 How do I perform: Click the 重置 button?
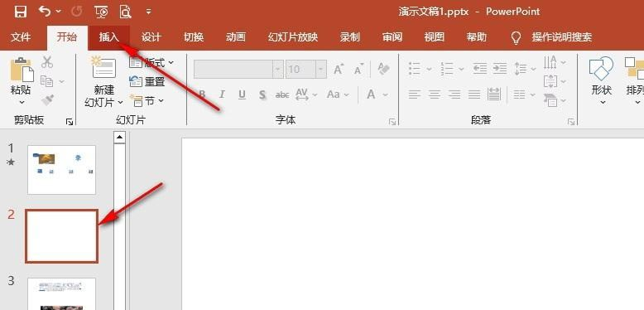point(147,81)
